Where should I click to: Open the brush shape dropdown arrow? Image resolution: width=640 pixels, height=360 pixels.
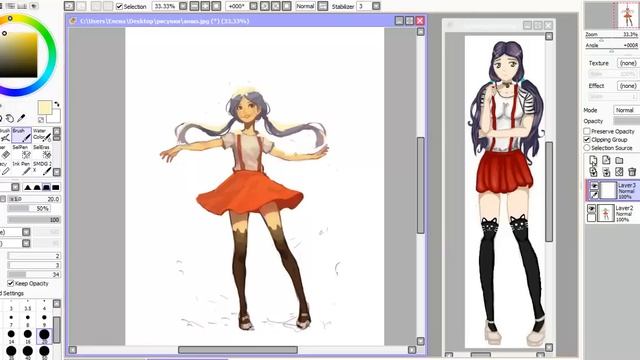coord(26,232)
